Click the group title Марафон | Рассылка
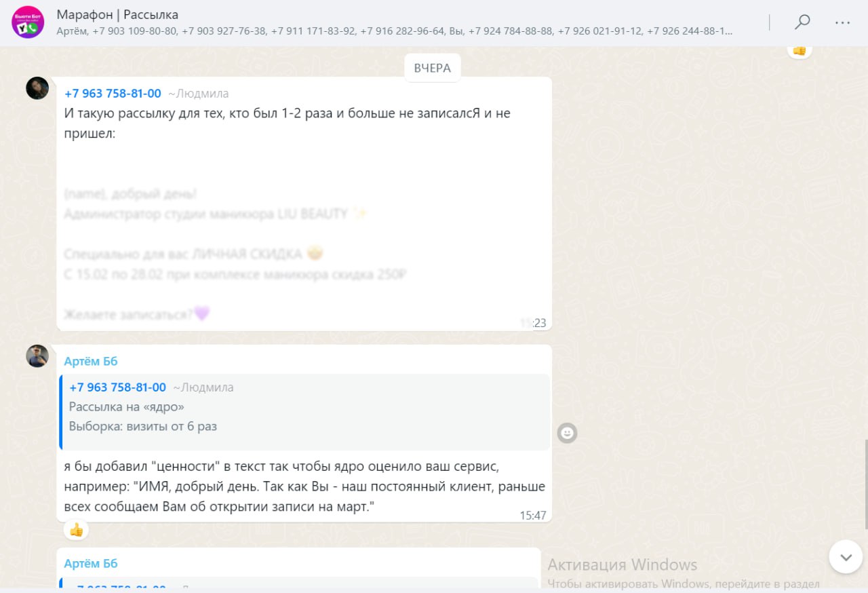The width and height of the screenshot is (868, 593). (x=117, y=15)
